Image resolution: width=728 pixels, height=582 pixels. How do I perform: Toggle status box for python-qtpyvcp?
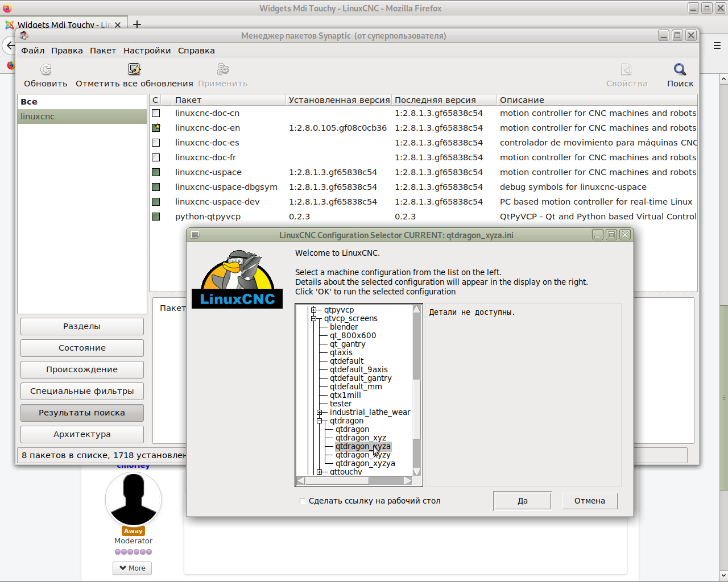click(156, 217)
